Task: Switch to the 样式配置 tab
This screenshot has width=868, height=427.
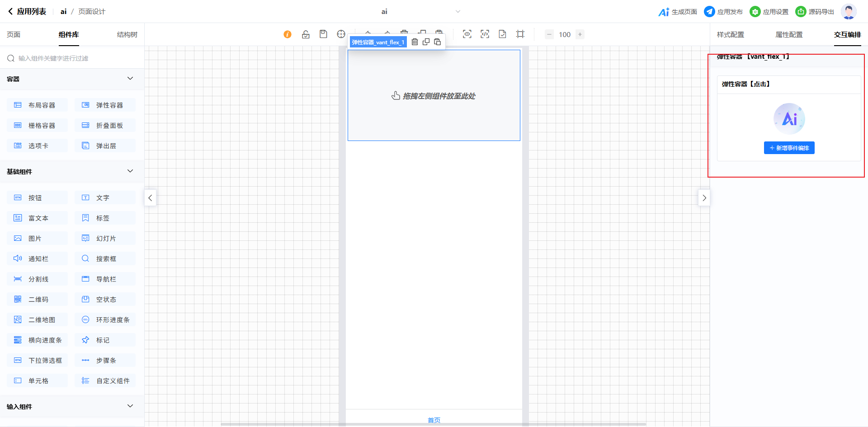Action: [731, 35]
